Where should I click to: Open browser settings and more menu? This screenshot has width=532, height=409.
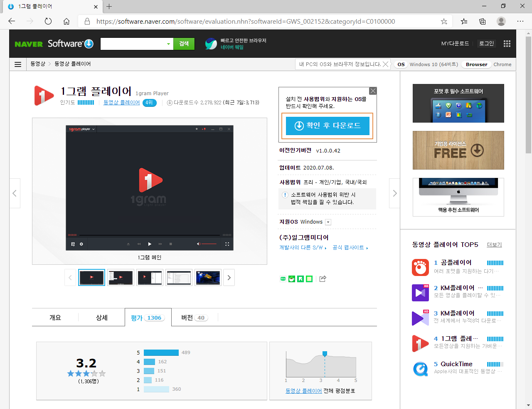(x=520, y=21)
